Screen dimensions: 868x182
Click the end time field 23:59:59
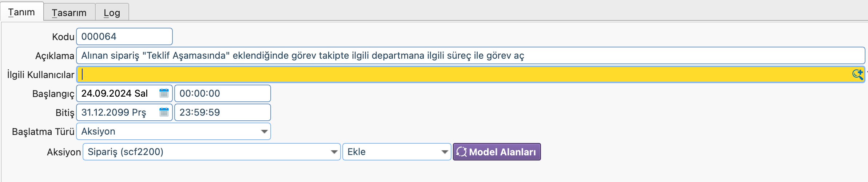222,112
